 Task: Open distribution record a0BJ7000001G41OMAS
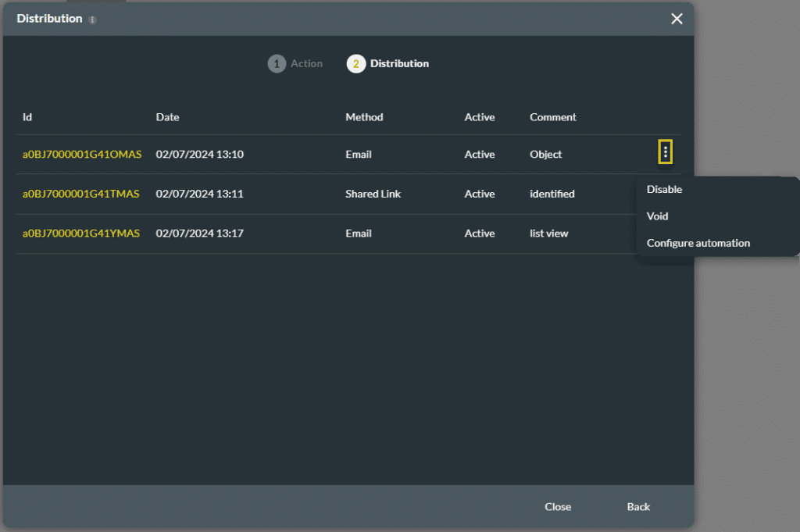tap(81, 155)
